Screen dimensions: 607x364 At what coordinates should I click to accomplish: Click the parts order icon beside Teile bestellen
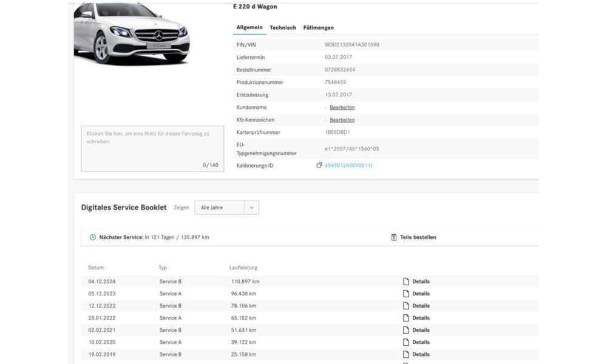394,237
